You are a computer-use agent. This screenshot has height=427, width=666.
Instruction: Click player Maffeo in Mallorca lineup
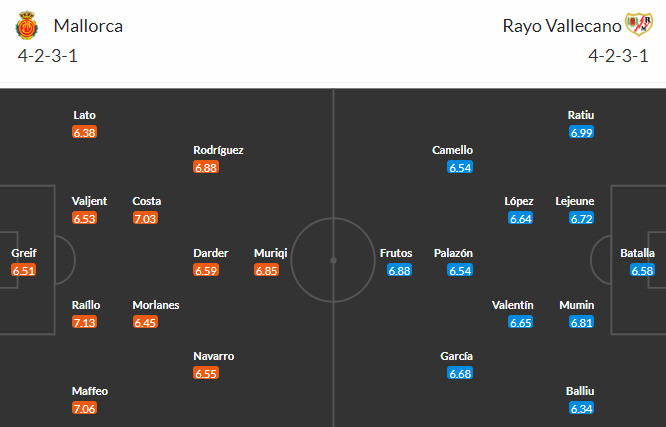[x=90, y=391]
